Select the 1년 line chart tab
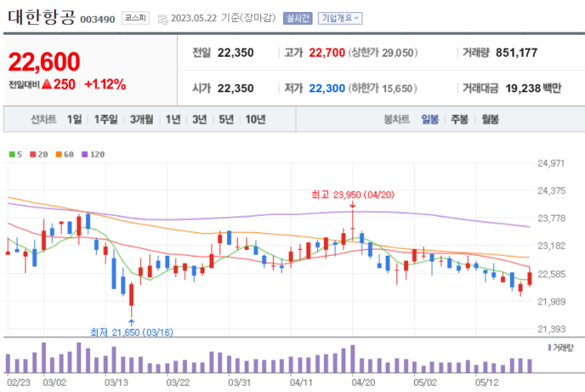Image resolution: width=585 pixels, height=392 pixels. point(173,120)
